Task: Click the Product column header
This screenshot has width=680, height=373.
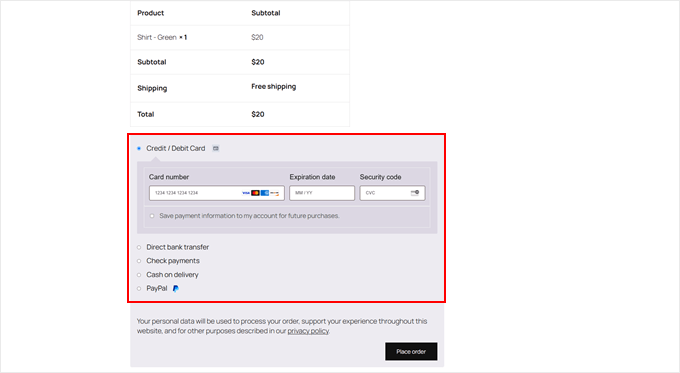Action: tap(150, 13)
